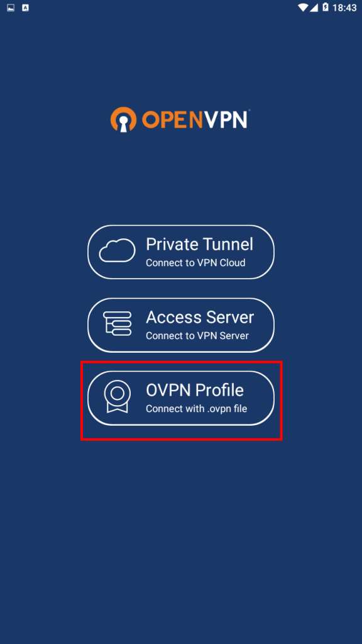Tap the 18:43 clock in status bar
The height and width of the screenshot is (644, 362).
[344, 8]
